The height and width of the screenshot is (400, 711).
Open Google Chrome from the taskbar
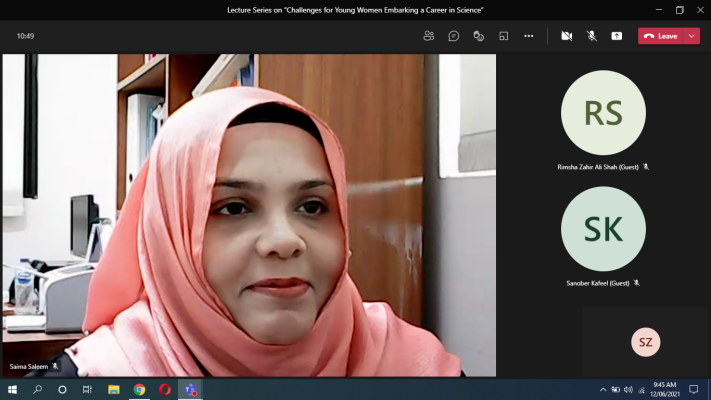(139, 389)
